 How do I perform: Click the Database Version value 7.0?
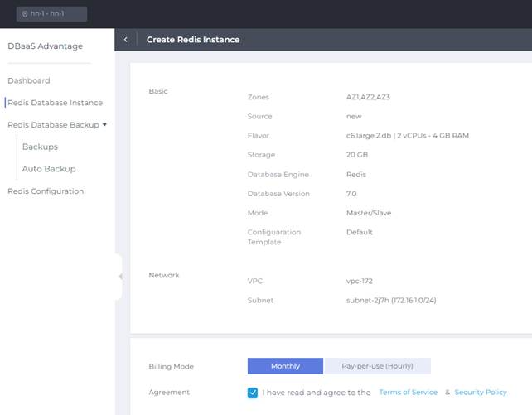tap(351, 194)
